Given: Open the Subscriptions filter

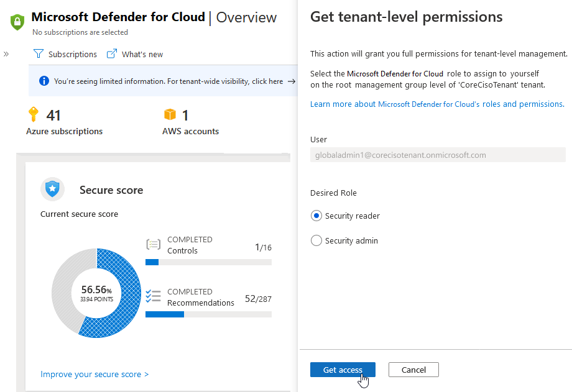Looking at the screenshot, I should click(65, 54).
